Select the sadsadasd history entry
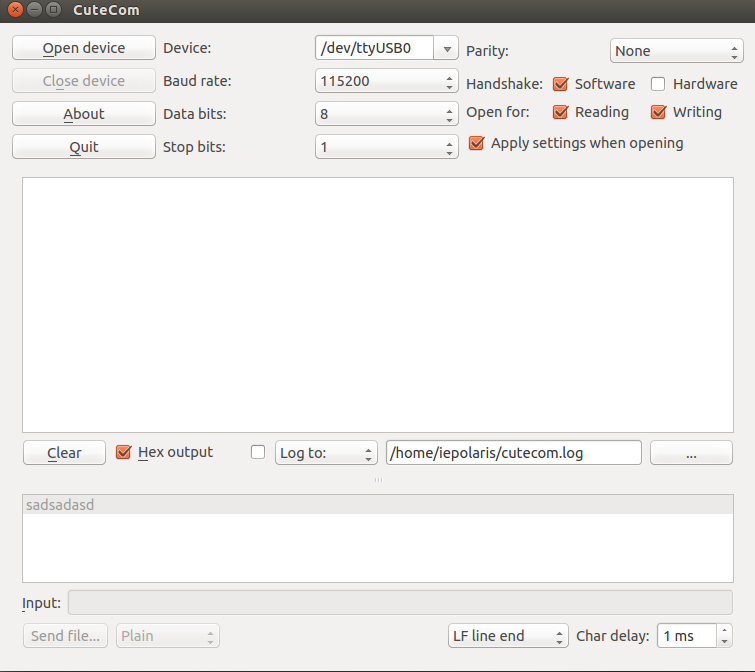 pos(378,504)
